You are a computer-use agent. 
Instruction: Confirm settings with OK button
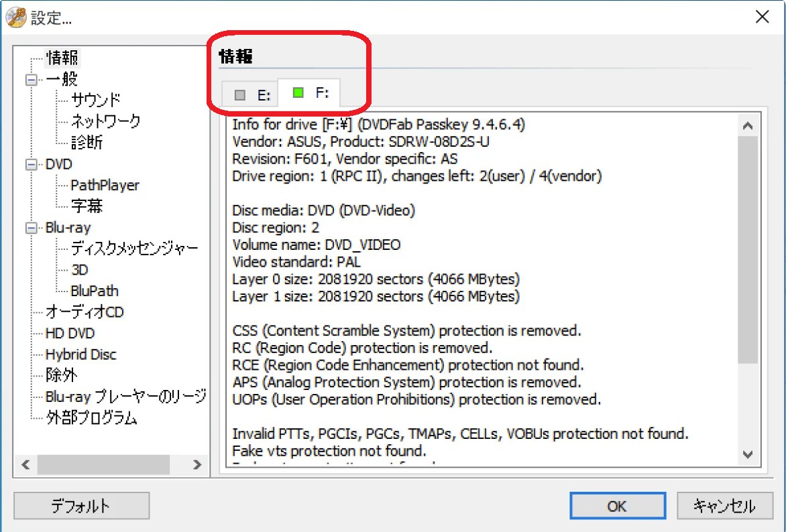click(618, 505)
